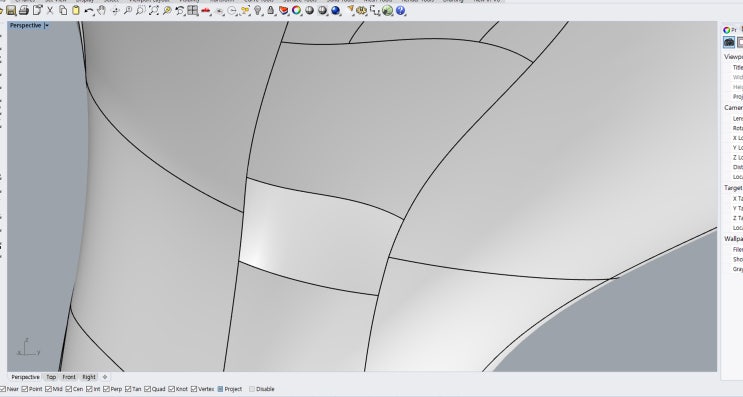
Task: Switch to the Right viewport tab
Action: (89, 377)
